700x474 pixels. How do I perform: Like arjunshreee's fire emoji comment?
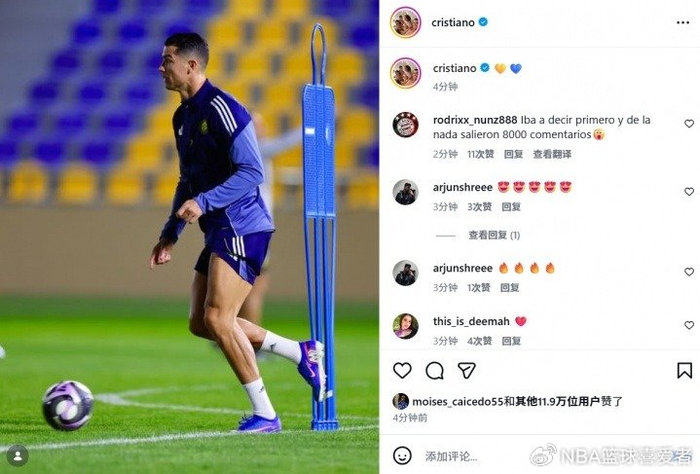click(x=689, y=272)
